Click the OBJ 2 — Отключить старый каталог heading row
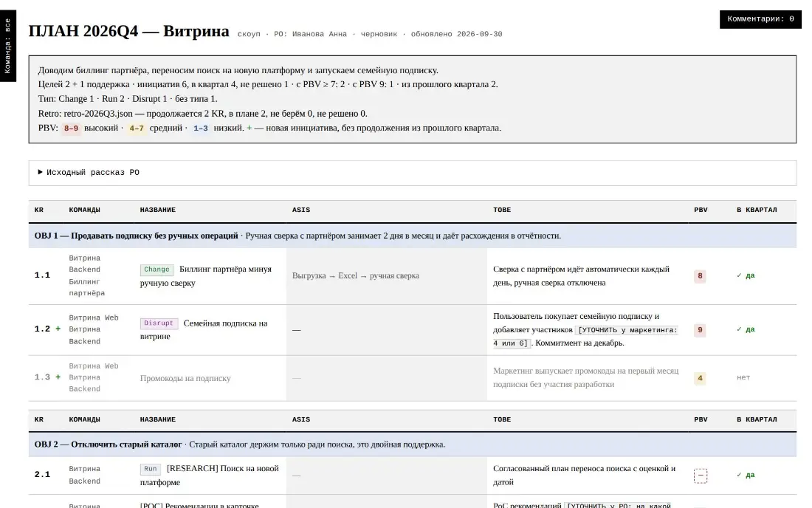812x508 pixels. 412,444
